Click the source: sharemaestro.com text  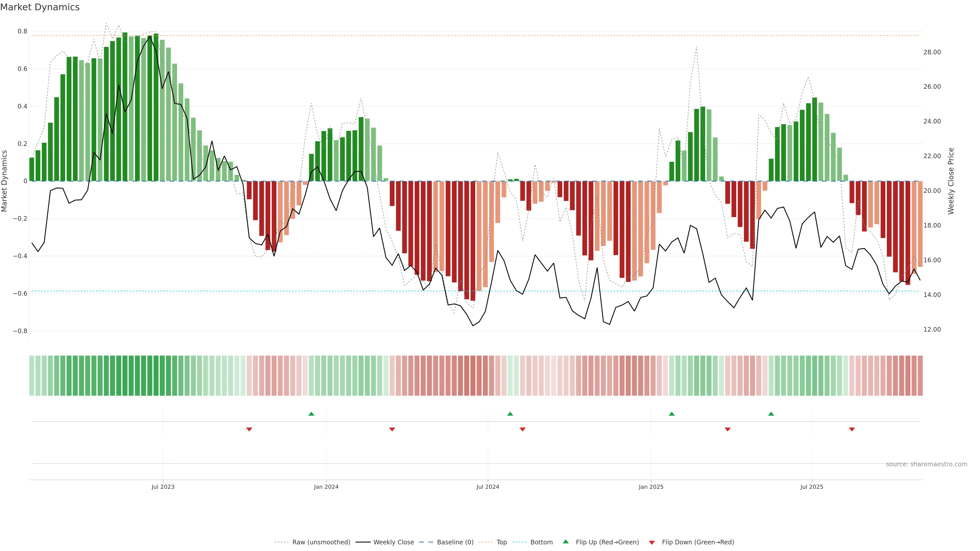(926, 464)
